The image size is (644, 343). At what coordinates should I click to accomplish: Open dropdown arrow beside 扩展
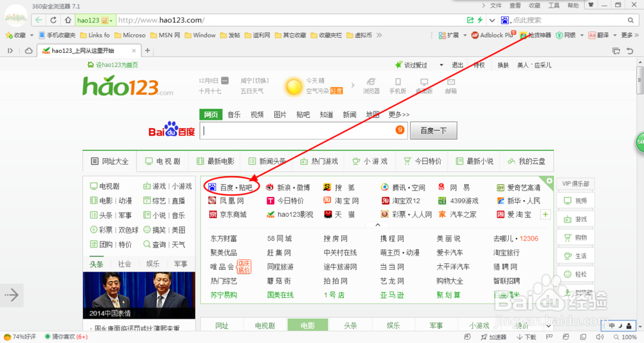click(x=465, y=35)
